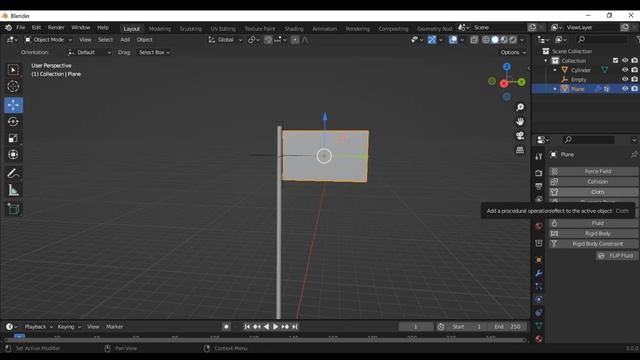The height and width of the screenshot is (360, 640).
Task: Select the Move tool
Action: click(x=13, y=105)
